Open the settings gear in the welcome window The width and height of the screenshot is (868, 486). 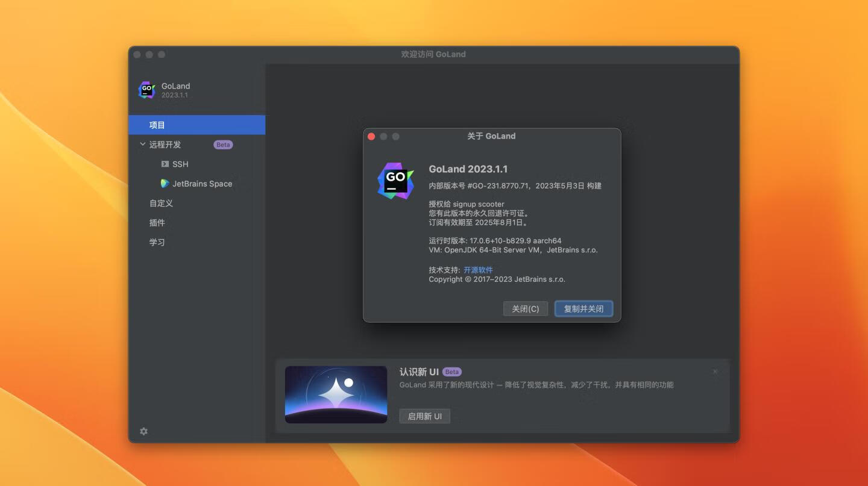[143, 431]
